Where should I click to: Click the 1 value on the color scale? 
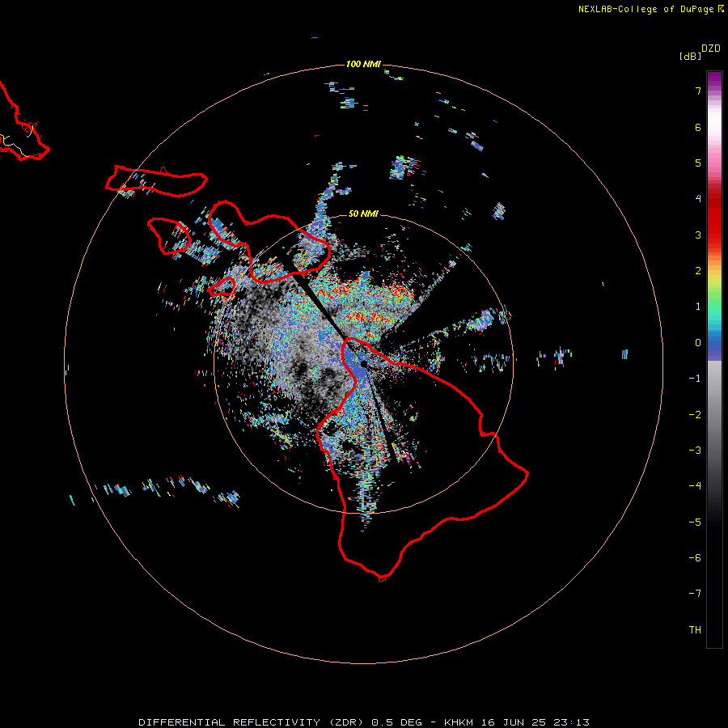[698, 307]
